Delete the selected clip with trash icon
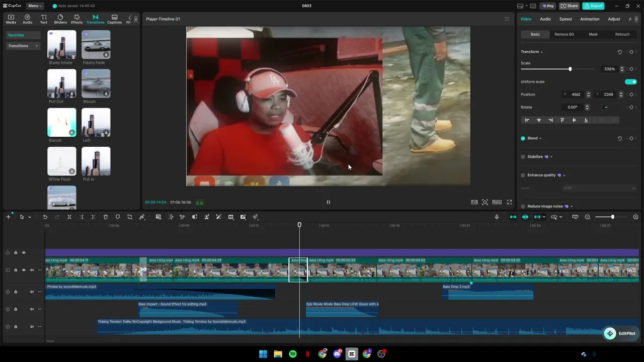 pyautogui.click(x=106, y=217)
